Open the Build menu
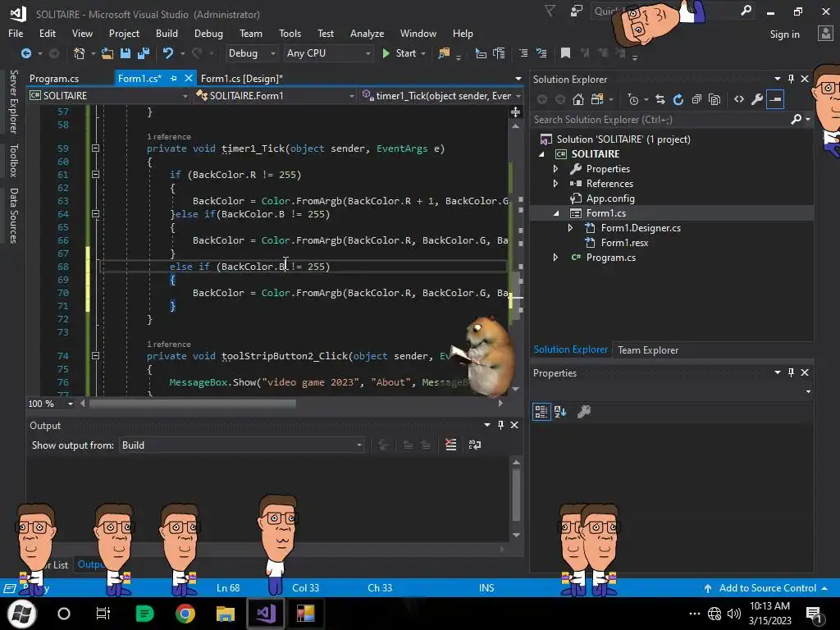 coord(167,33)
